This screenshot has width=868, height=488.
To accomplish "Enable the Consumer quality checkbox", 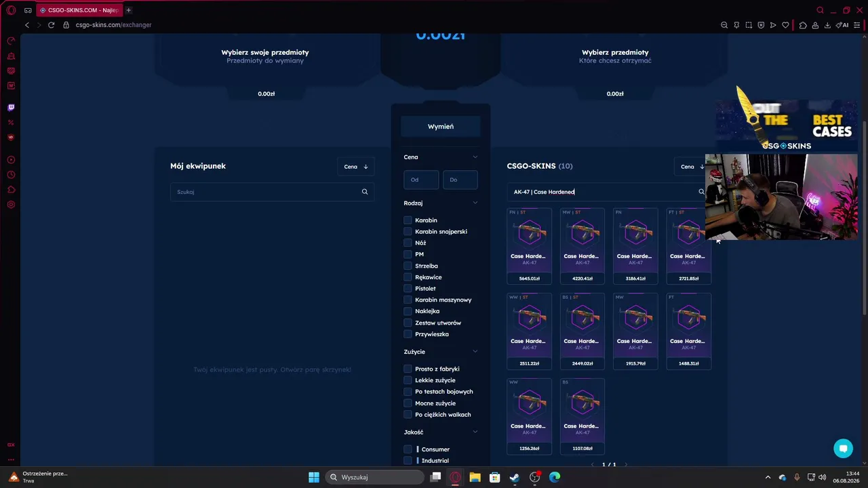I will (408, 449).
